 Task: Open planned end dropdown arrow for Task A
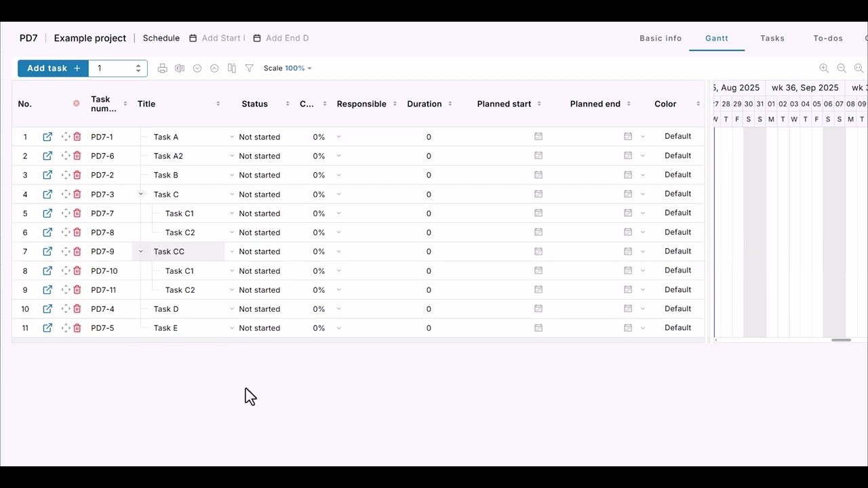click(643, 137)
